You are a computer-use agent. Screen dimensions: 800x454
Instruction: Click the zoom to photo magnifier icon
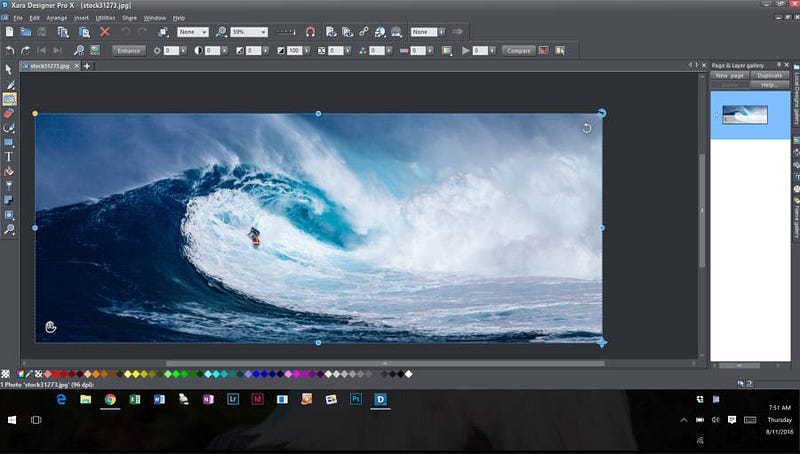(x=79, y=50)
